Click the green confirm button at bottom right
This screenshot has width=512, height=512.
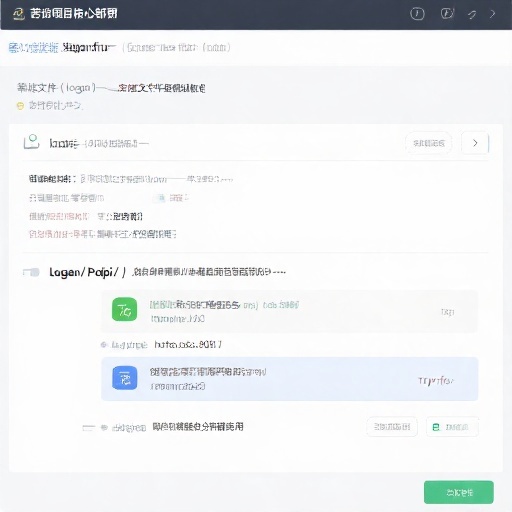[459, 492]
